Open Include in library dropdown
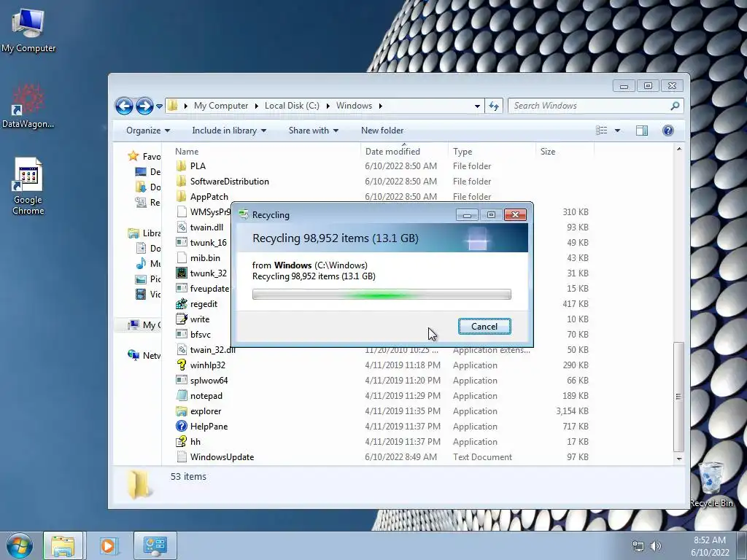Image resolution: width=747 pixels, height=560 pixels. click(x=228, y=131)
